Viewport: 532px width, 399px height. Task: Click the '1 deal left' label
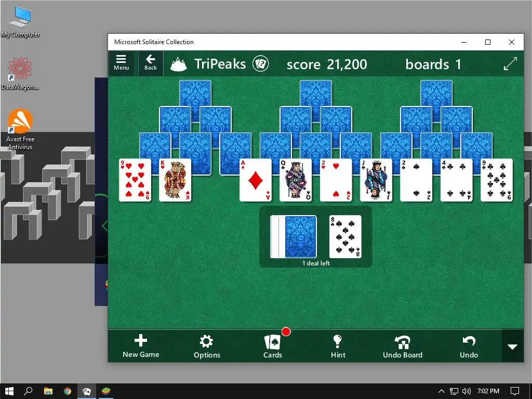tap(316, 263)
